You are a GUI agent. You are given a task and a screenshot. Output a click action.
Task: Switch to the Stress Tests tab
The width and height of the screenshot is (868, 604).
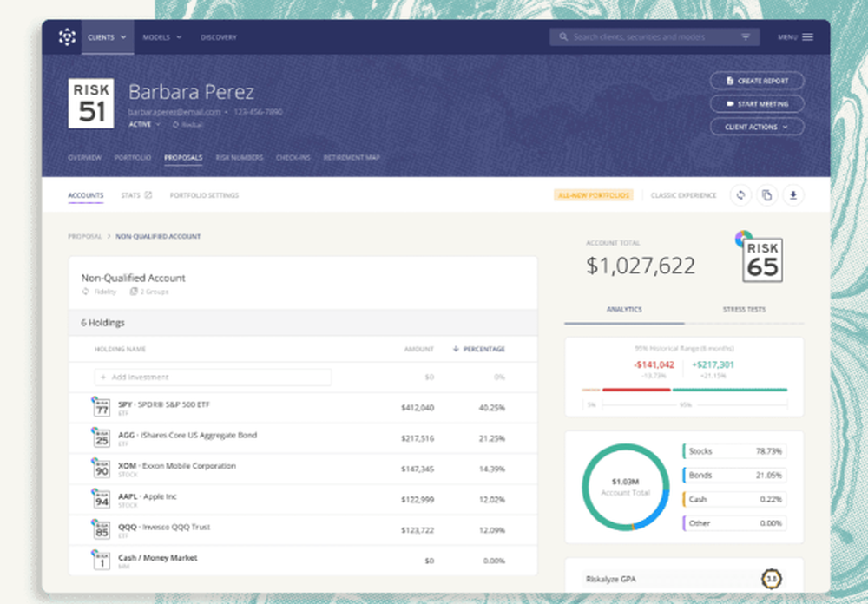tap(744, 310)
